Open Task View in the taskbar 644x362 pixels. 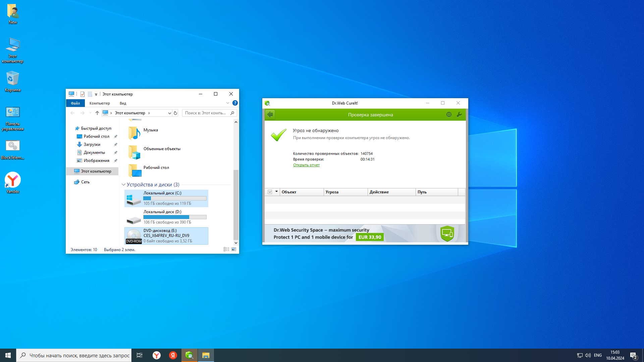[x=140, y=355]
